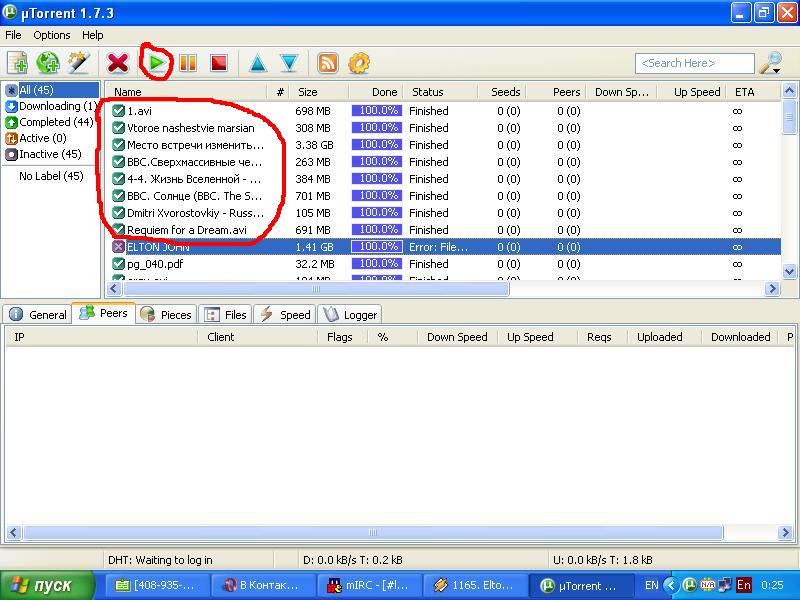Select the ELTON JOHN torrent row
The image size is (800, 600).
click(443, 247)
